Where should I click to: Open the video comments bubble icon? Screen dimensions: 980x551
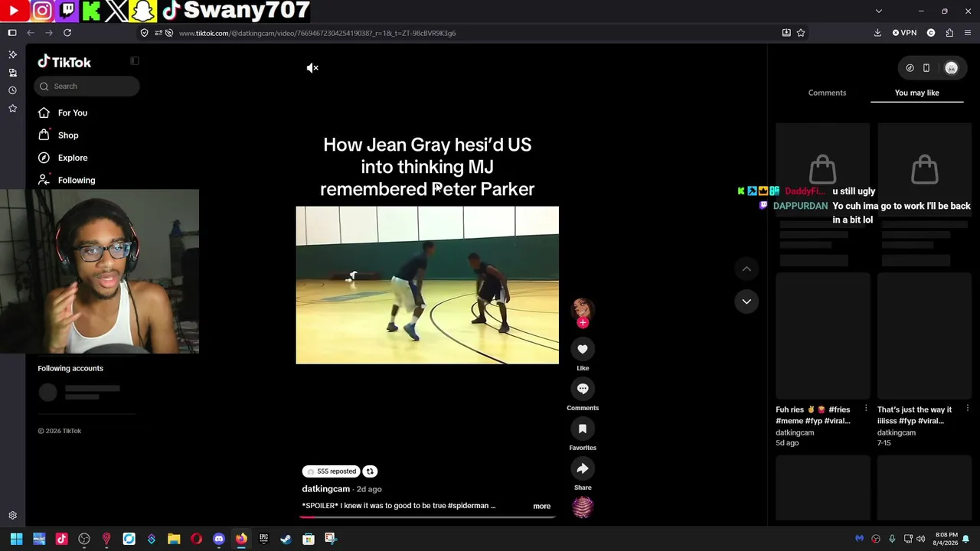click(x=583, y=389)
